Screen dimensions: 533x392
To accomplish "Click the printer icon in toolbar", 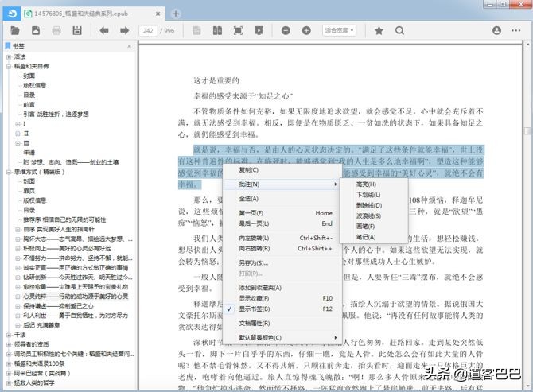I will pos(56,30).
